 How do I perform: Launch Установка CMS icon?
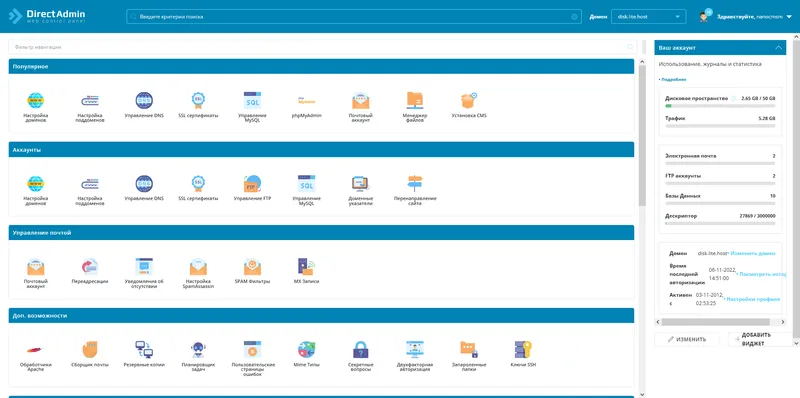click(x=469, y=101)
